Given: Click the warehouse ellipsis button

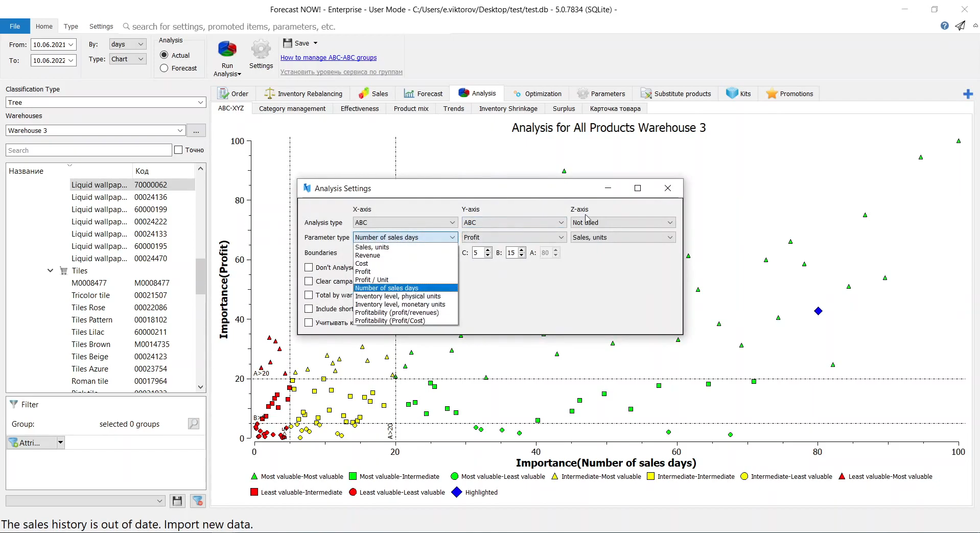Looking at the screenshot, I should tap(196, 131).
